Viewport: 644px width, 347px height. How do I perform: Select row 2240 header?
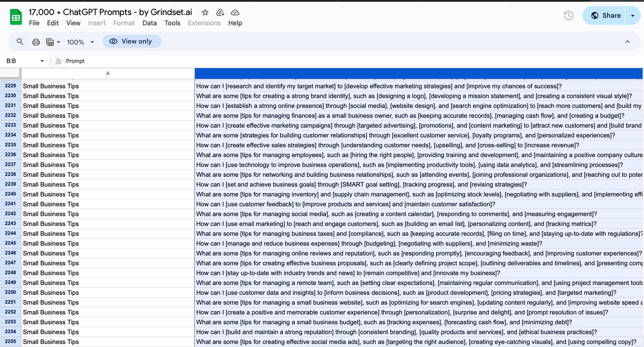point(10,194)
